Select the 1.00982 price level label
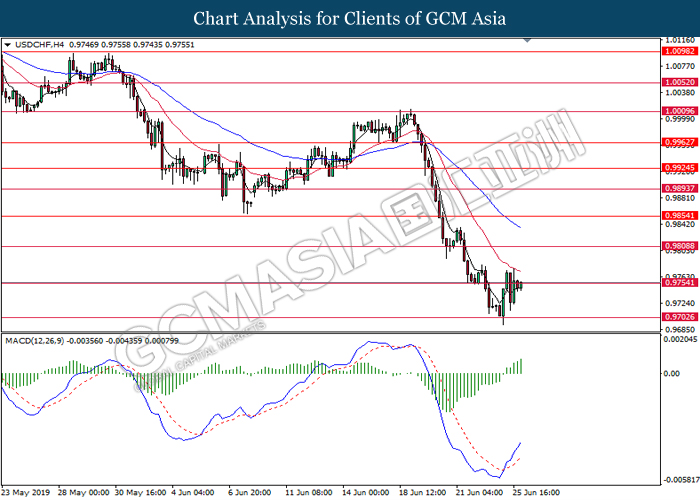700x500 pixels. [x=680, y=51]
